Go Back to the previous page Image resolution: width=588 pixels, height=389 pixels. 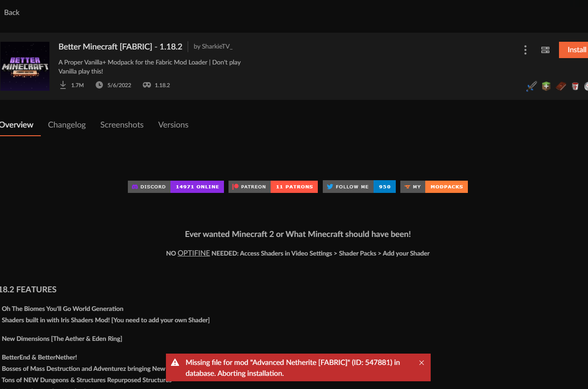(11, 12)
